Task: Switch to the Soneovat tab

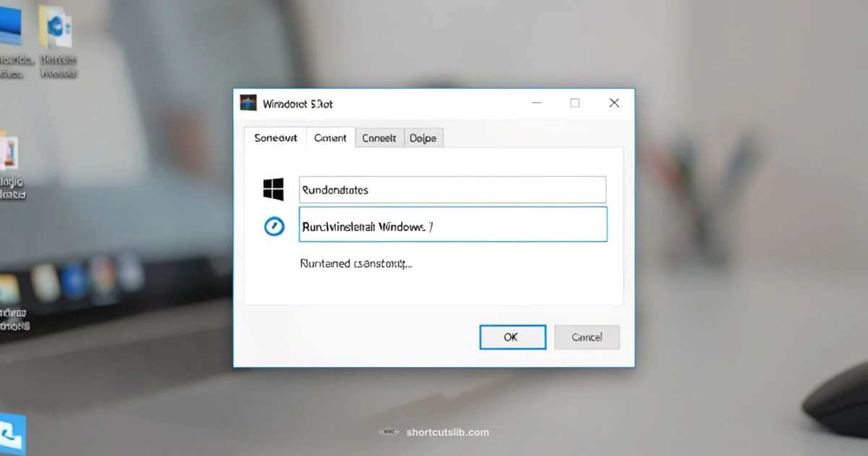Action: point(276,138)
